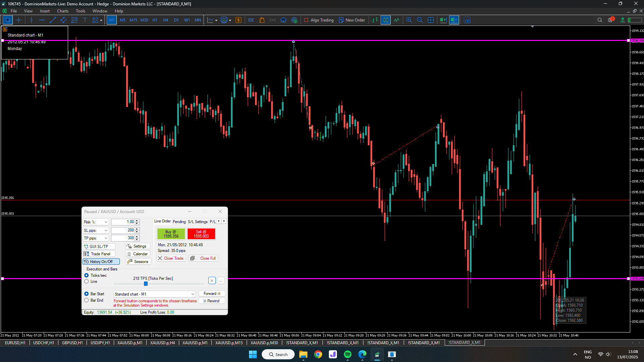Open the Charts menu
This screenshot has width=644, height=362.
tap(63, 11)
